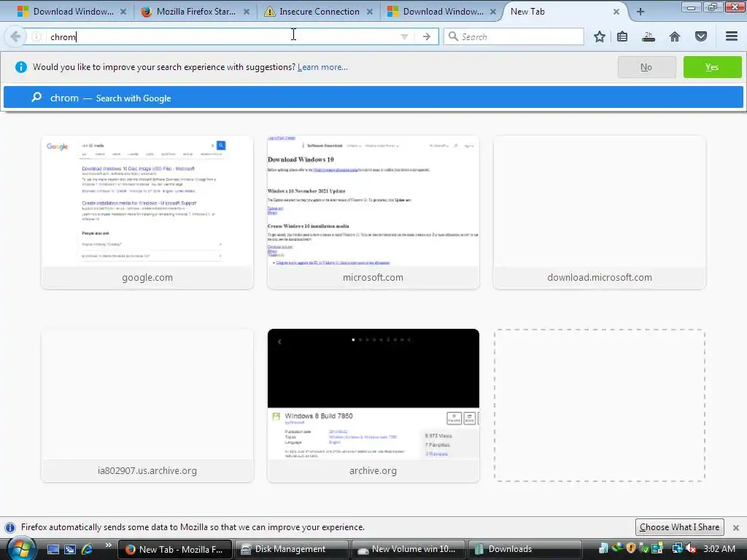Launch Internet Explorer from quick launch
Image resolution: width=747 pixels, height=560 pixels.
[87, 550]
